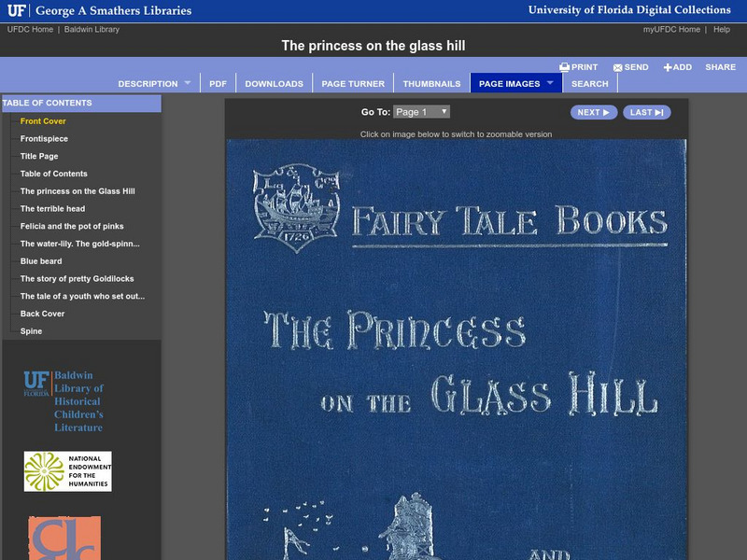The image size is (747, 560).
Task: Open the PDF tab
Action: (218, 84)
